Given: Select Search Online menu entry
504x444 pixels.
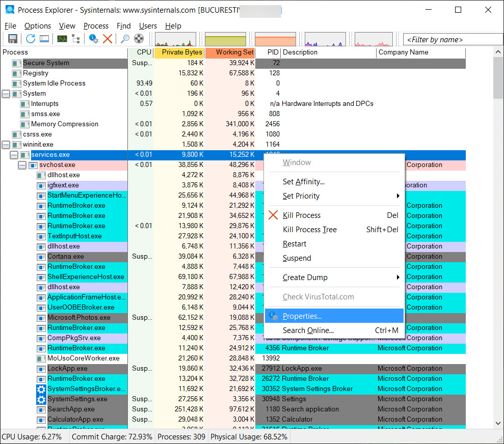Looking at the screenshot, I should click(334, 330).
